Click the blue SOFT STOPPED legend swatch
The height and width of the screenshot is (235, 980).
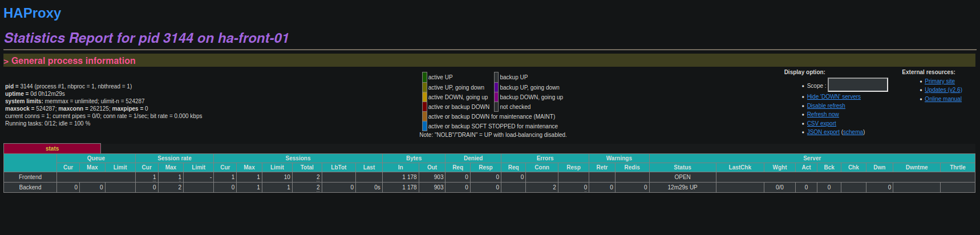coord(424,126)
